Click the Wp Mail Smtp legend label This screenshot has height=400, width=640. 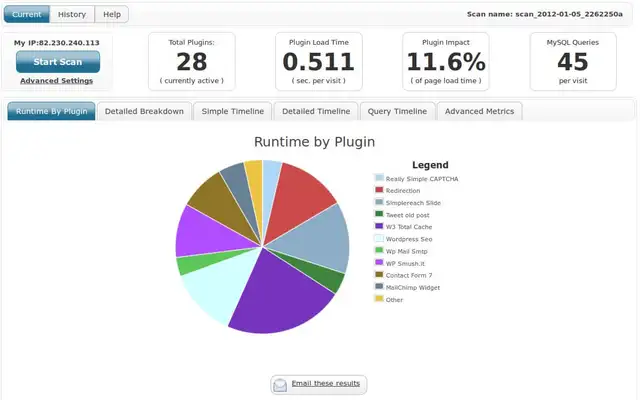[407, 251]
